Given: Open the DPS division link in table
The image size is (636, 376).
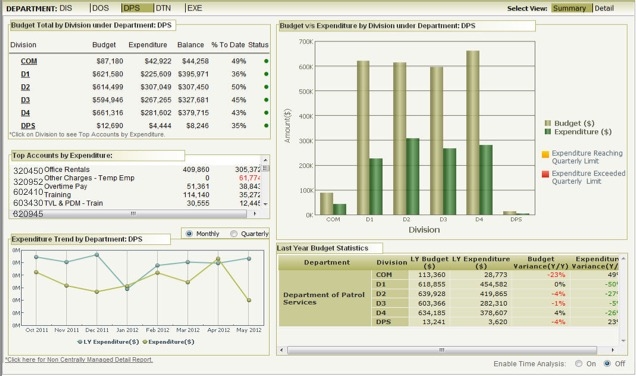Looking at the screenshot, I should pyautogui.click(x=28, y=126).
